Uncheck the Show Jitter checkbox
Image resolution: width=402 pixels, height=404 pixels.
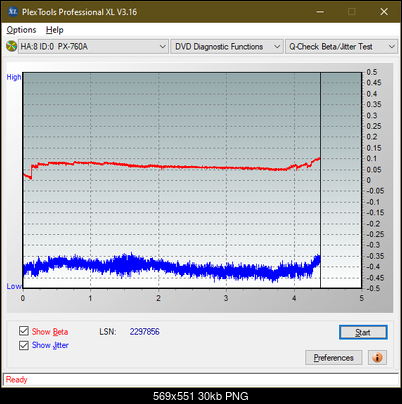tap(24, 345)
